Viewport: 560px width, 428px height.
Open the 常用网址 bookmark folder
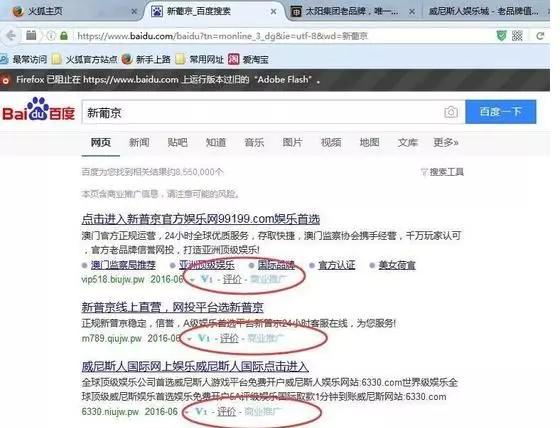tap(200, 59)
